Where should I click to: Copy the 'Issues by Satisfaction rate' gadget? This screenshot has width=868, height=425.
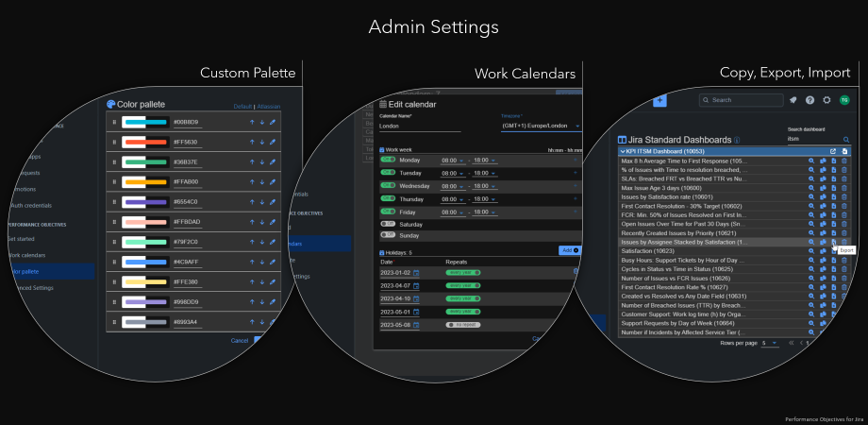(x=823, y=196)
